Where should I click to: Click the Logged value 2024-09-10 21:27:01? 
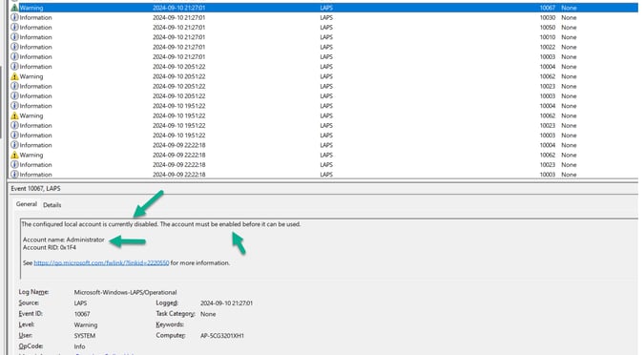(x=226, y=303)
